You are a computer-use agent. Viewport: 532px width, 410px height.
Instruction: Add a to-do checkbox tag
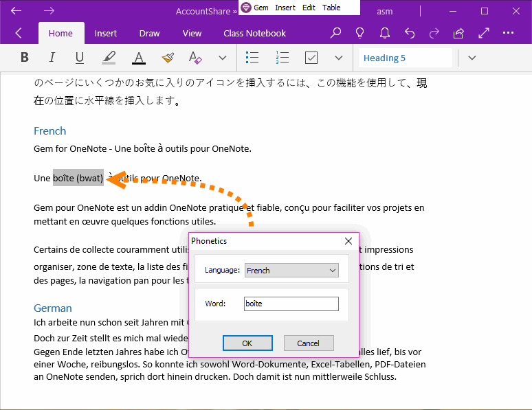click(x=311, y=58)
